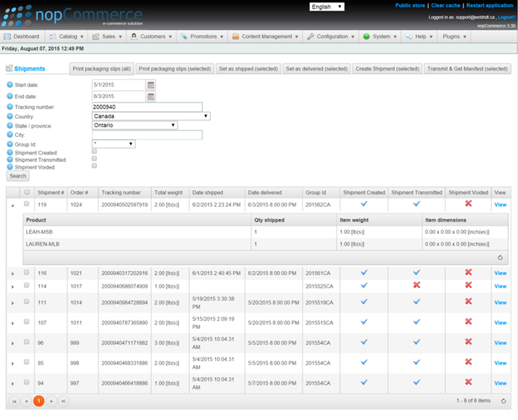The width and height of the screenshot is (518, 420).
Task: Go to first page of results
Action: coord(15,401)
